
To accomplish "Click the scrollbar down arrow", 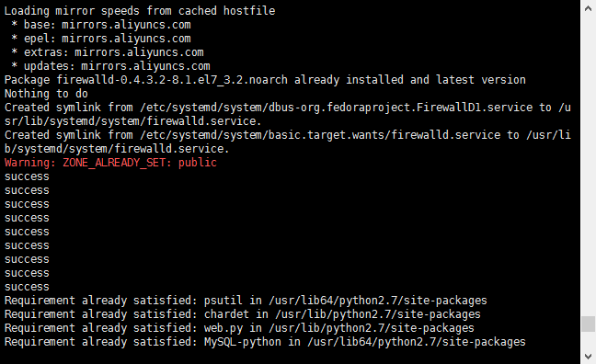I will point(588,357).
